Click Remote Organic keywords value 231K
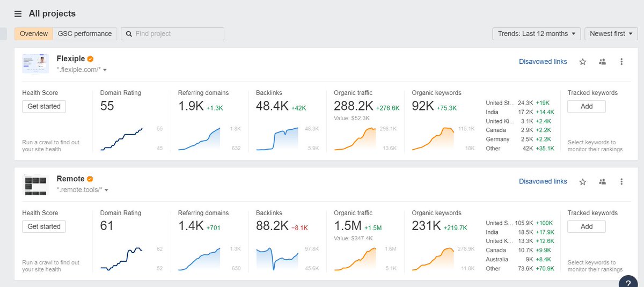Viewport: 644px width, 287px height. [x=426, y=226]
